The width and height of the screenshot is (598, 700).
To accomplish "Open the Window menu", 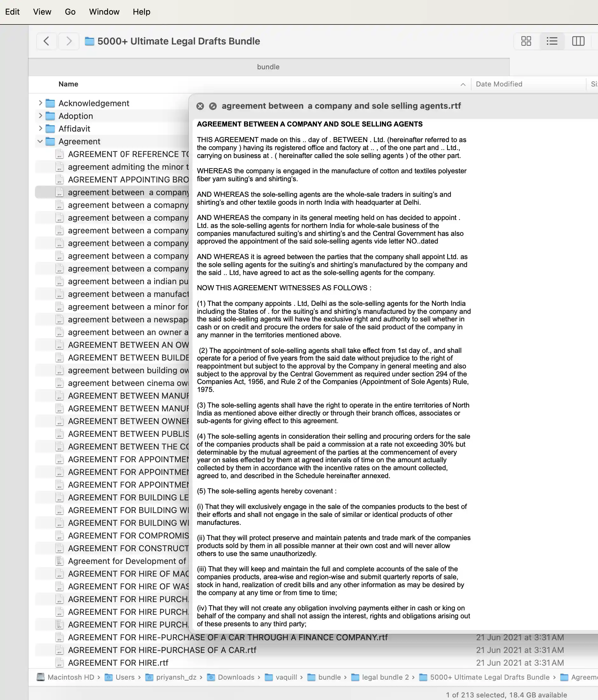I will [104, 12].
